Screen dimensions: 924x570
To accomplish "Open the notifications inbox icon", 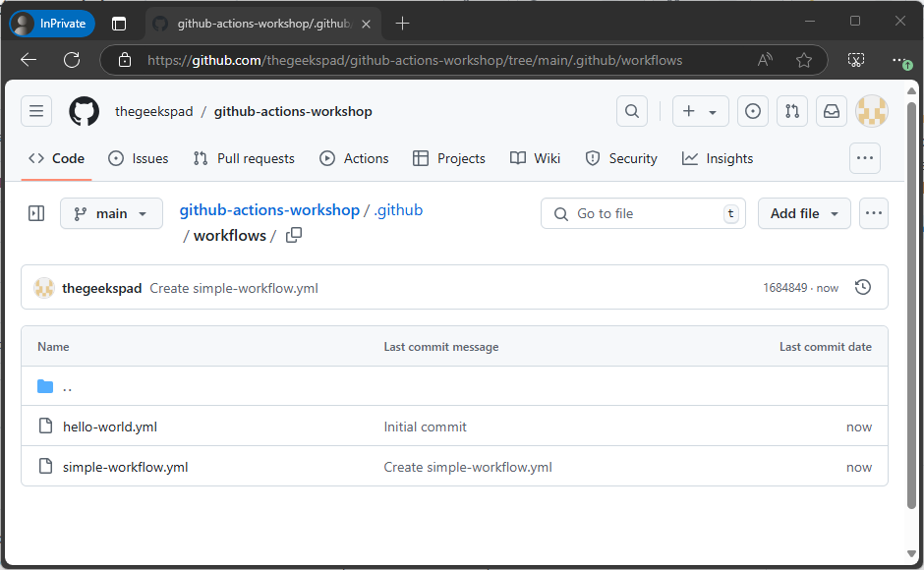I will (832, 111).
